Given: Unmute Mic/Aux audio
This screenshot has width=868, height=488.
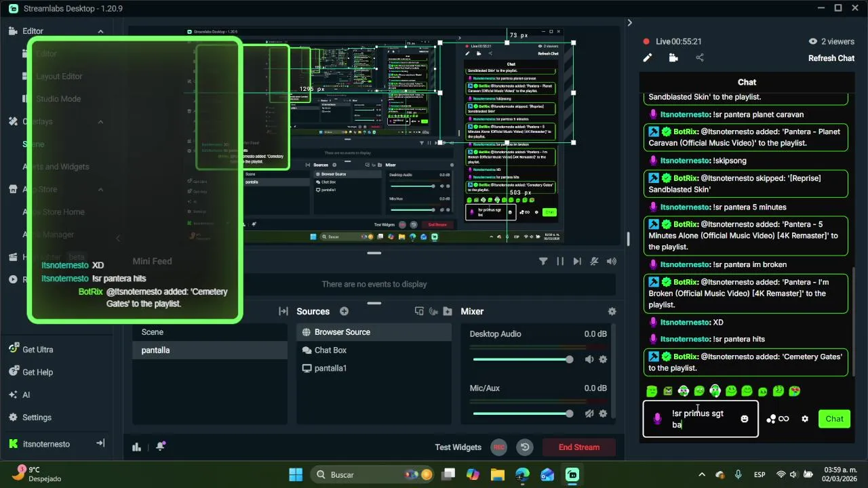Looking at the screenshot, I should pyautogui.click(x=589, y=414).
